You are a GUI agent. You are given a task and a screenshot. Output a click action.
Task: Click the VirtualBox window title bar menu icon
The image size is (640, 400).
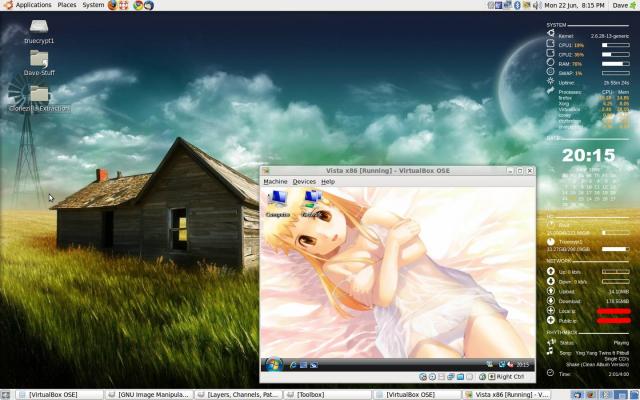point(266,171)
